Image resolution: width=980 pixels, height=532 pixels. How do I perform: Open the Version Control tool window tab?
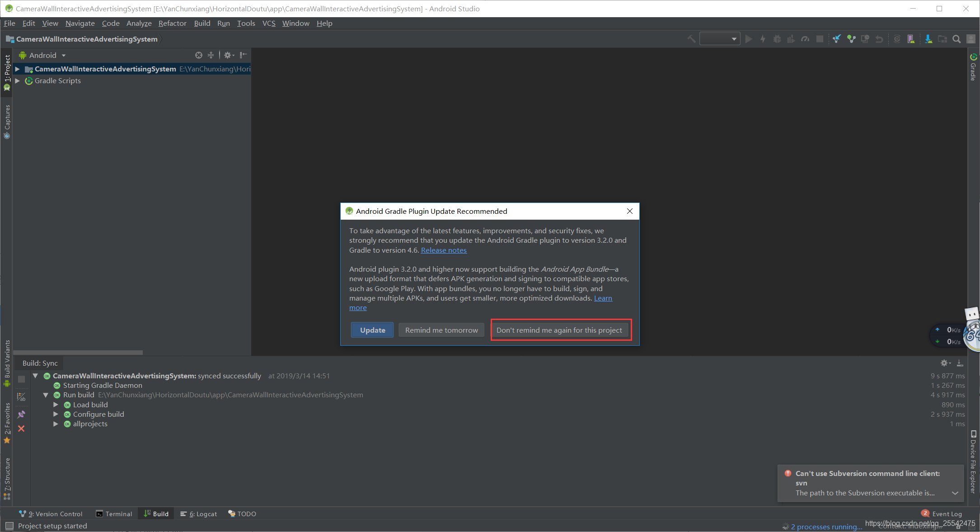51,514
